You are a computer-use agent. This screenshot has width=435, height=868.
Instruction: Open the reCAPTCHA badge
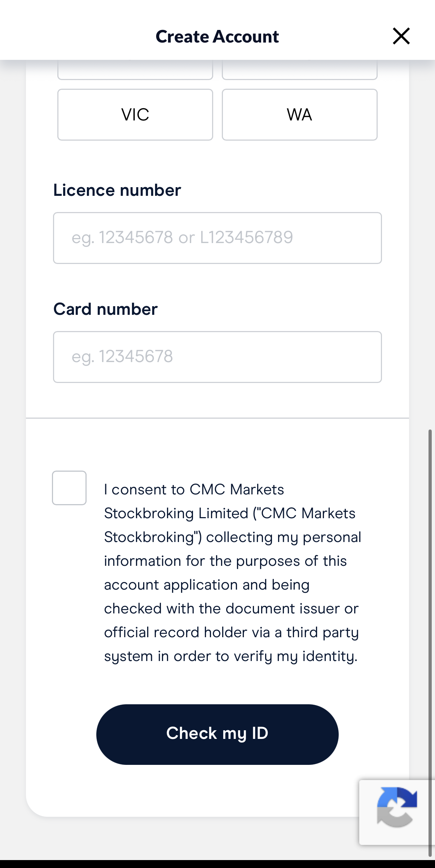point(397,812)
